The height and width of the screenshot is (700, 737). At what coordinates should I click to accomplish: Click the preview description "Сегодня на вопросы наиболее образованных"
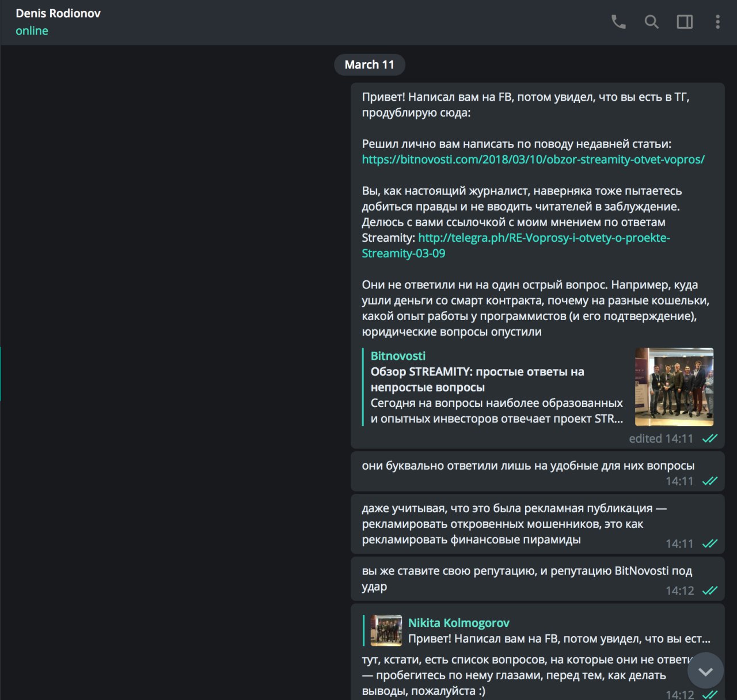[497, 411]
